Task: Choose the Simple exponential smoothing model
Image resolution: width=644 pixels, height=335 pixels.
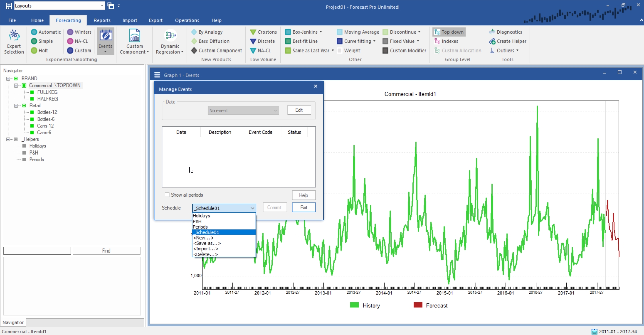Action: pos(42,41)
